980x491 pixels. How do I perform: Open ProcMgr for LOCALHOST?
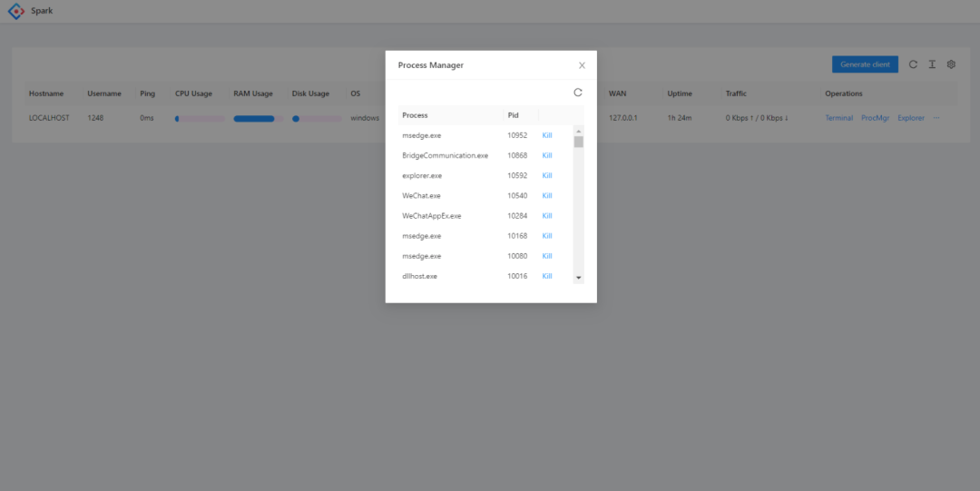[875, 118]
